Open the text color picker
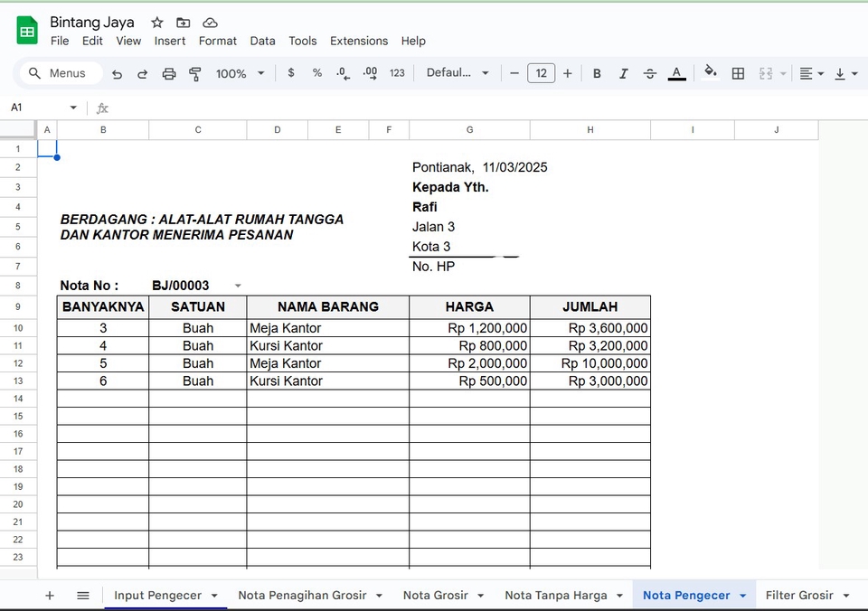 (x=676, y=73)
